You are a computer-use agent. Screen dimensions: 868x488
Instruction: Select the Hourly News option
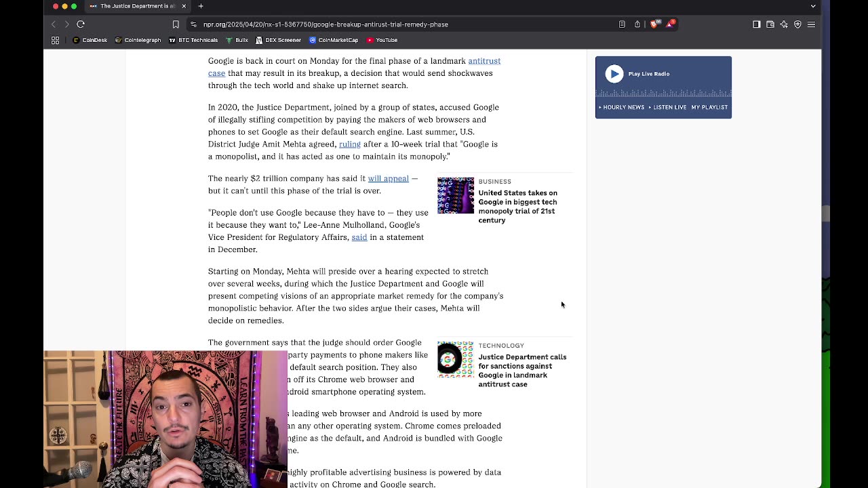(x=622, y=107)
